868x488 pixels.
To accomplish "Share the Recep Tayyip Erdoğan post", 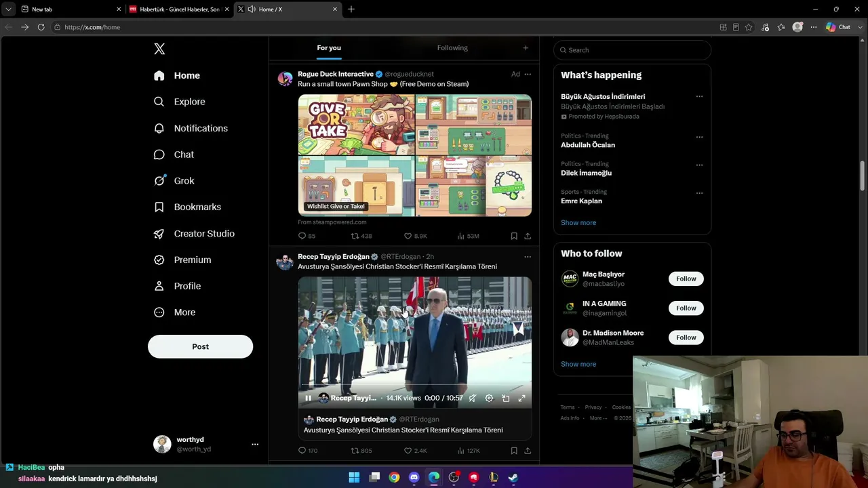I will [x=528, y=451].
